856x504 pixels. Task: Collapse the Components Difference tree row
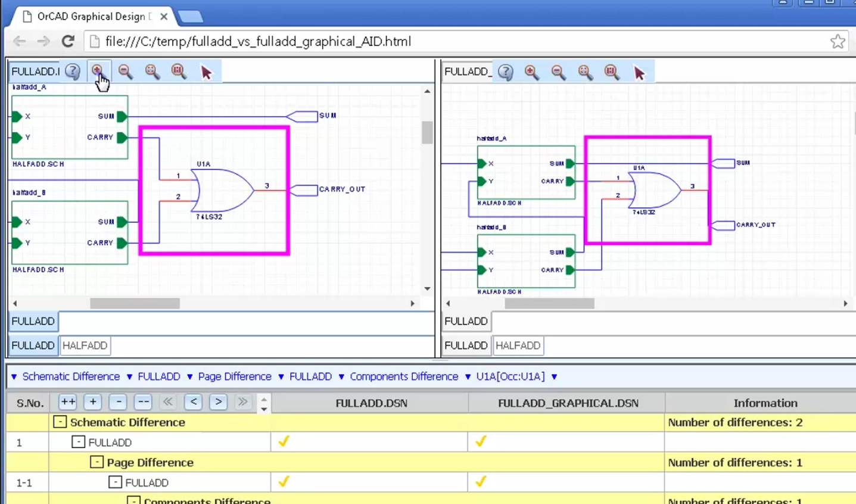pyautogui.click(x=133, y=500)
